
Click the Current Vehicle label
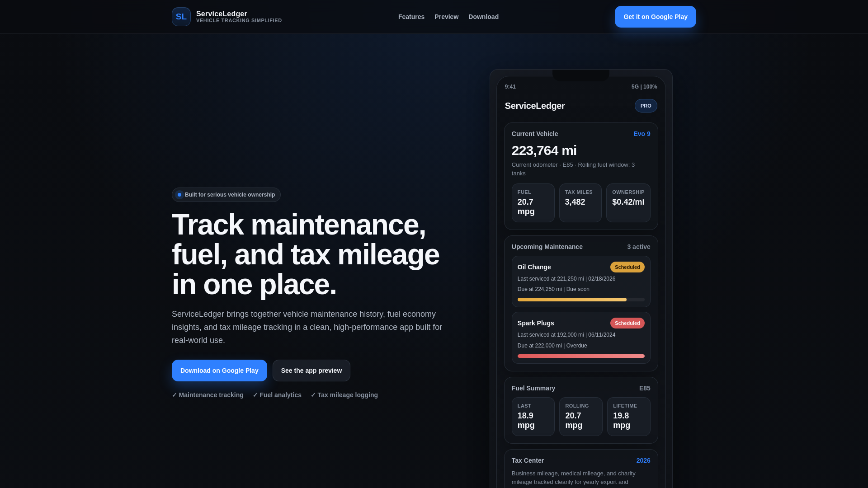pos(535,134)
